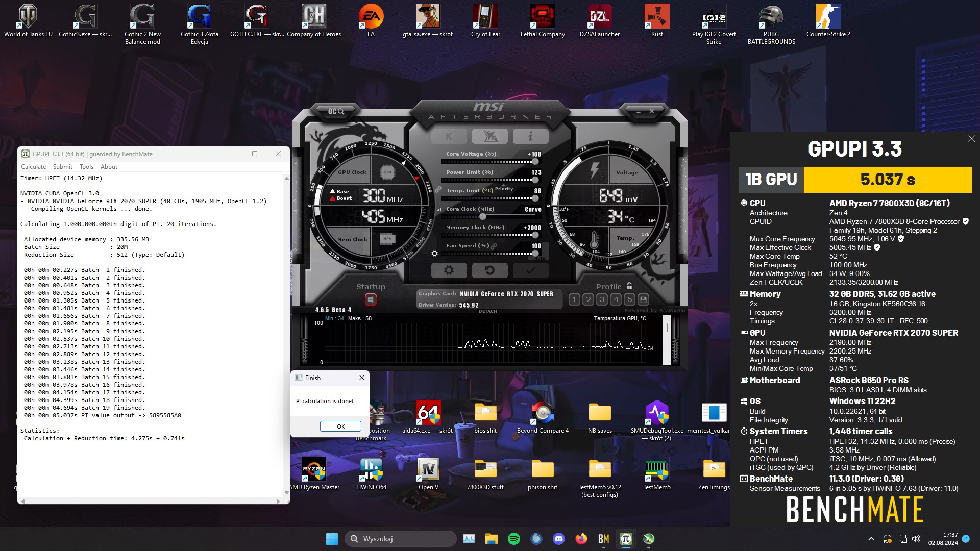Open Spotify from the taskbar
980x551 pixels.
pos(513,539)
